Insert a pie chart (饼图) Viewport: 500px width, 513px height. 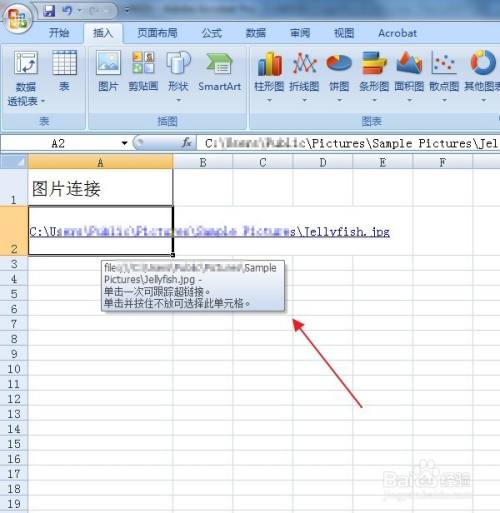339,76
